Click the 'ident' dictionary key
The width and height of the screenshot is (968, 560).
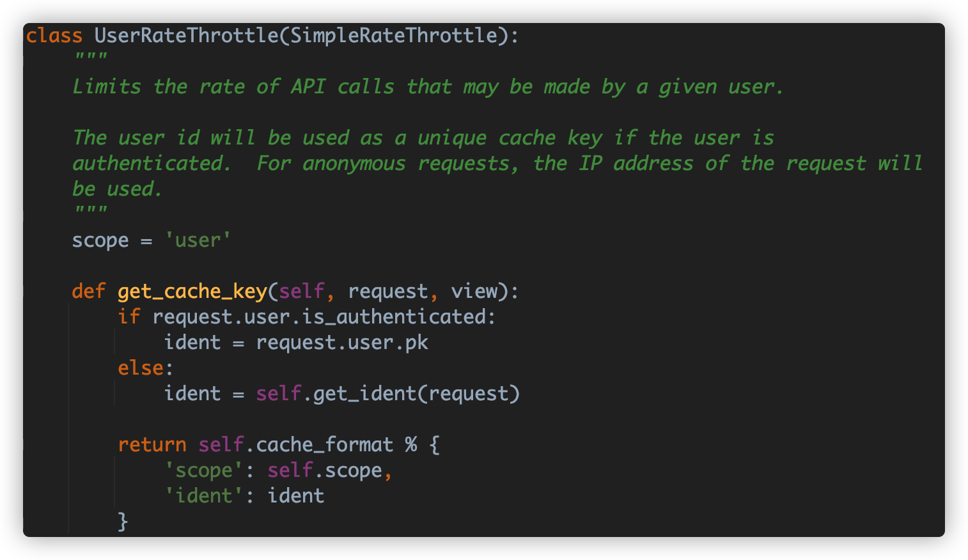tap(204, 496)
